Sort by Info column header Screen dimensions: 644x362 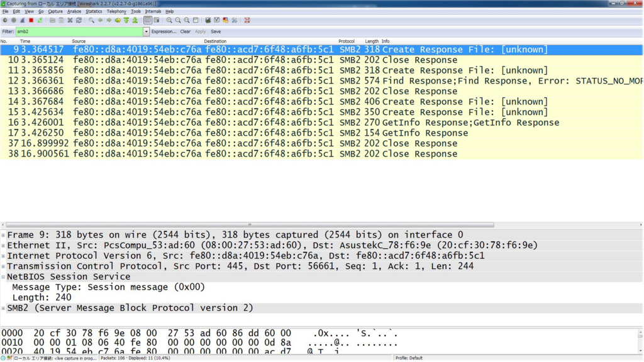click(x=386, y=41)
